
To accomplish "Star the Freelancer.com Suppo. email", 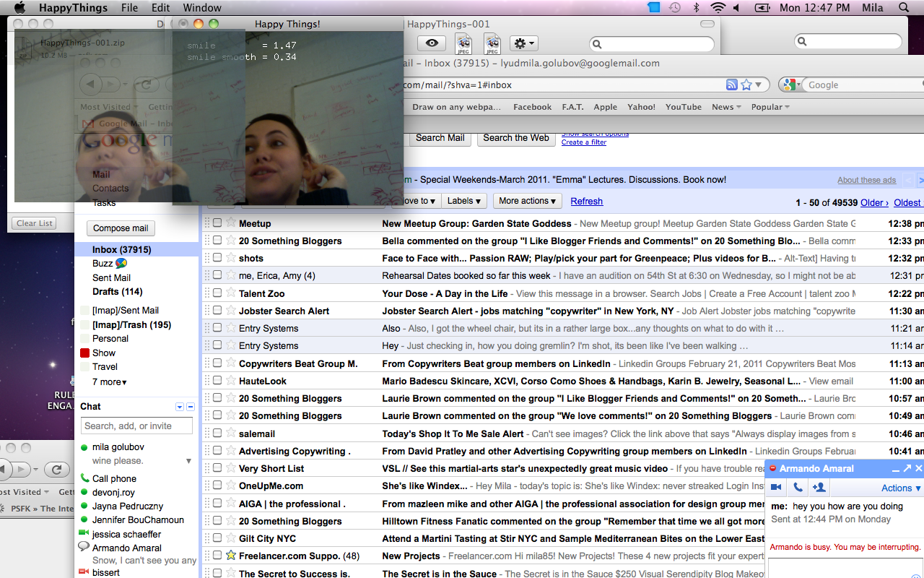I will [x=230, y=556].
